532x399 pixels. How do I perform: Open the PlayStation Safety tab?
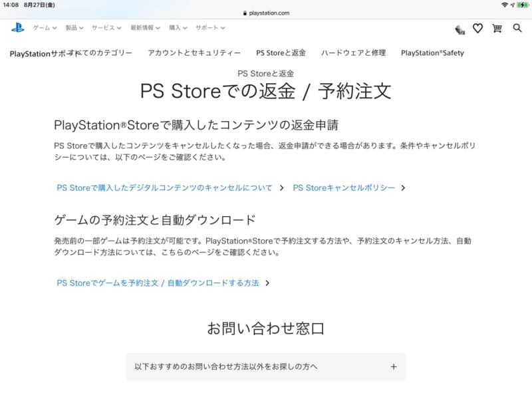click(432, 53)
